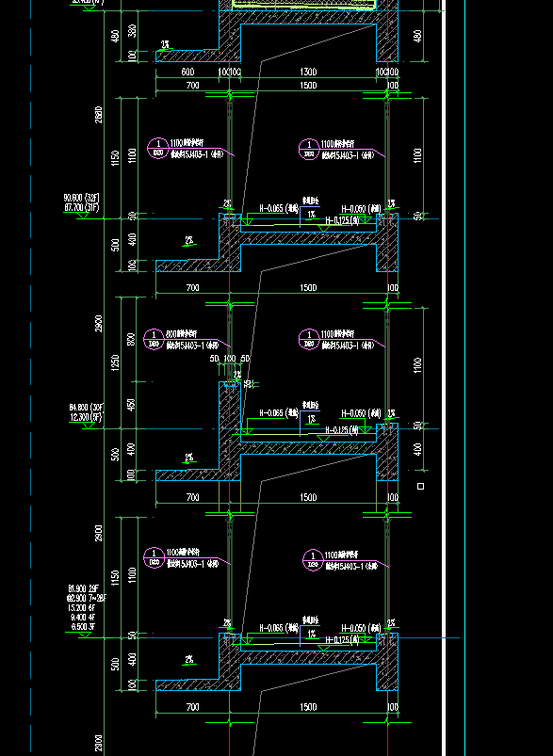Screen dimensions: 553x756
Task: Pick the 450 vertical dimension text
Action: click(131, 405)
